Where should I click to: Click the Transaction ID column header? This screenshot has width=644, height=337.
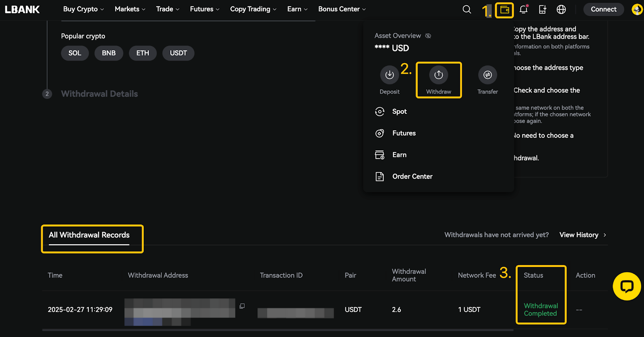[x=281, y=275]
